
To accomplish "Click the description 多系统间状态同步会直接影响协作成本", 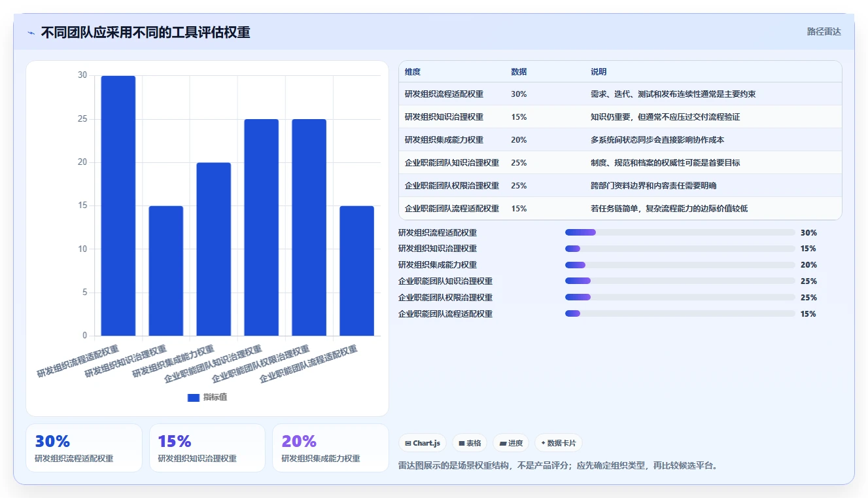I will click(657, 140).
